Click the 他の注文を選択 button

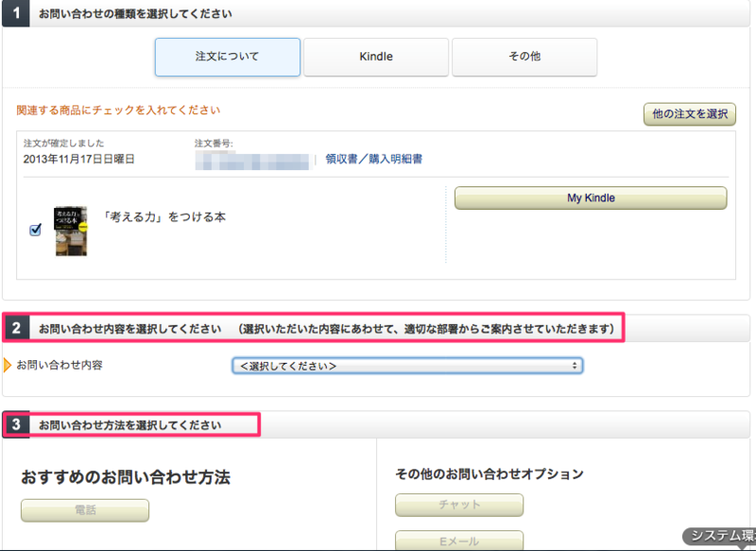tap(690, 114)
